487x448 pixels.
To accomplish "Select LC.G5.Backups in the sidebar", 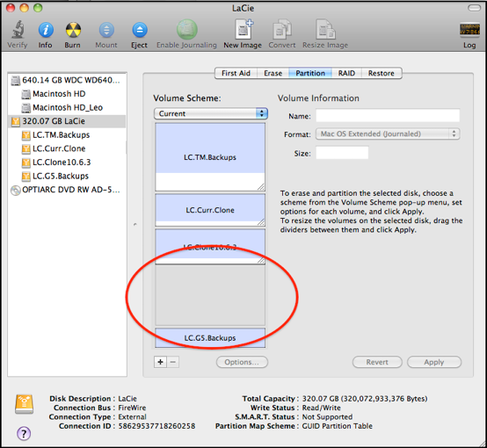I will [x=67, y=176].
